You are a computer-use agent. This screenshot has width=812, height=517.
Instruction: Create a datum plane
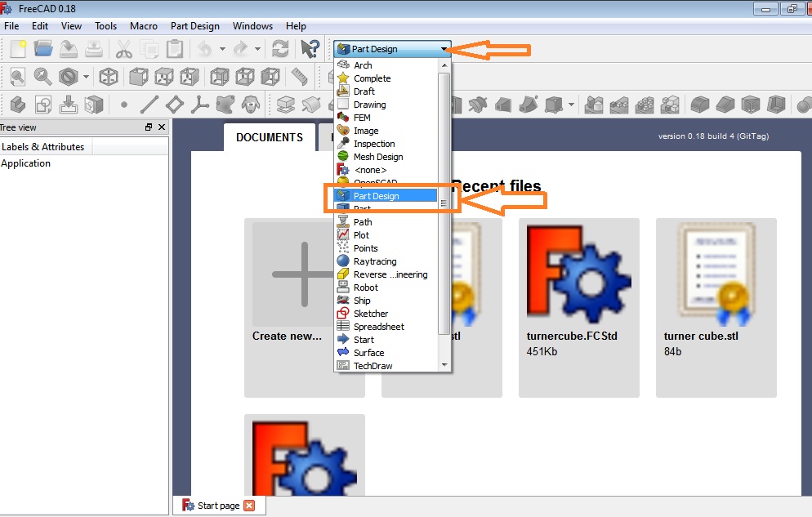click(x=175, y=105)
